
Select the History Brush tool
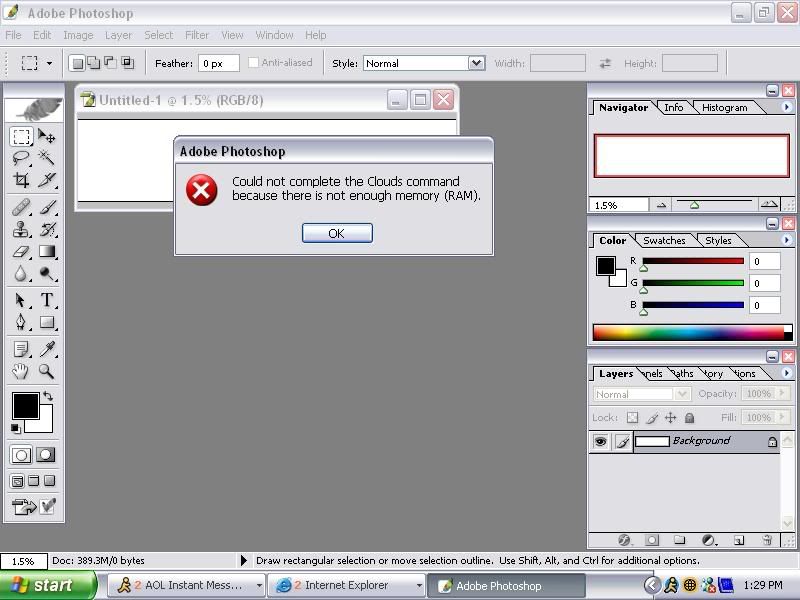[46, 230]
